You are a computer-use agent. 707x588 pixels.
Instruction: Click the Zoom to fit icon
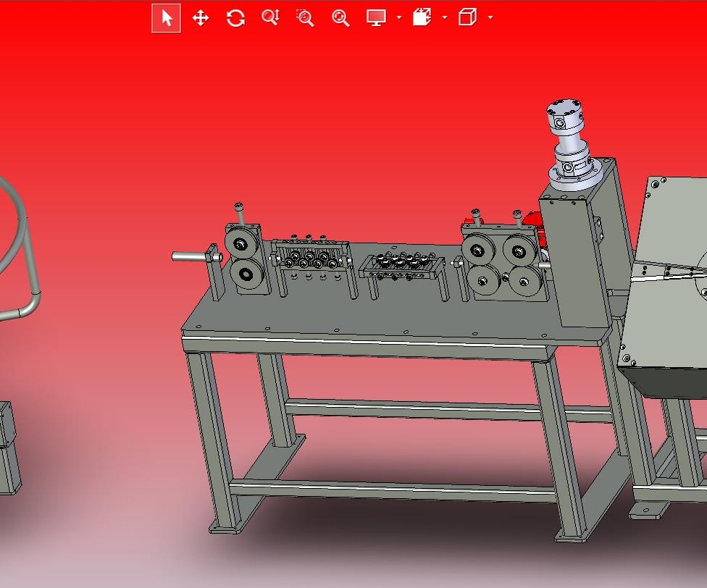click(x=340, y=18)
